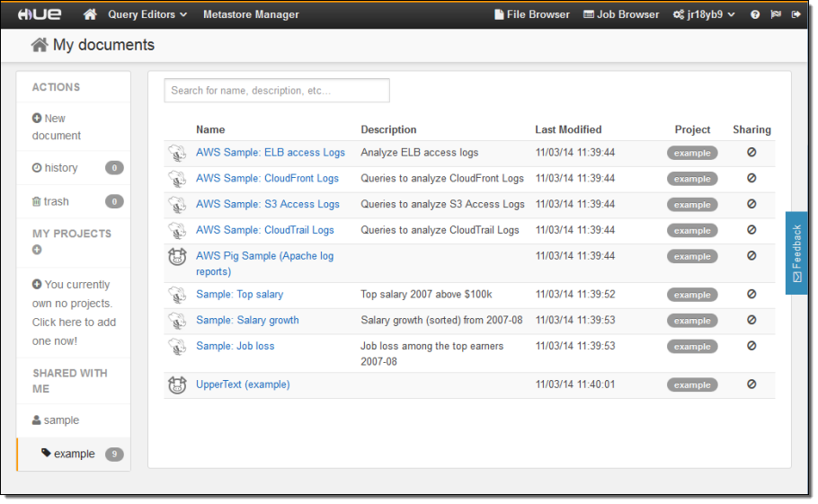Open Sample: Salary growth document
The image size is (818, 504).
(247, 321)
